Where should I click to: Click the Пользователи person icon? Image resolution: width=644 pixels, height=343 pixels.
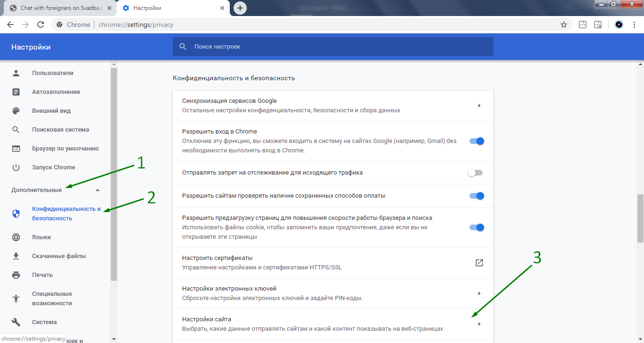(x=16, y=73)
